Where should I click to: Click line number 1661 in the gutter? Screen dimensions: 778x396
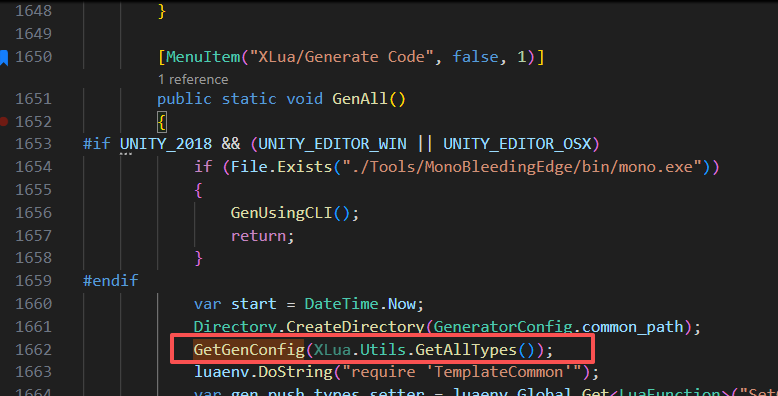[x=33, y=327]
